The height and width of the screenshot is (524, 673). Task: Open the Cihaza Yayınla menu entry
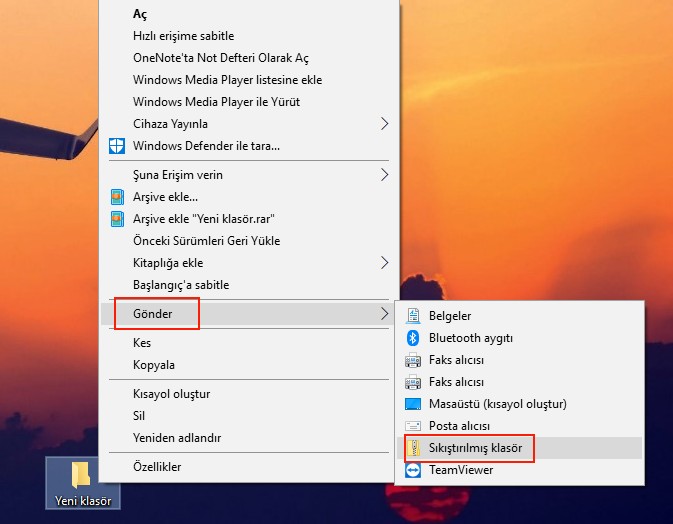coord(250,124)
